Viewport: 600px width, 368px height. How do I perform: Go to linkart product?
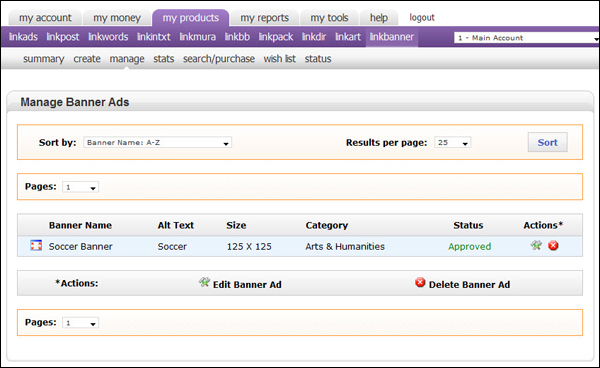[x=348, y=37]
